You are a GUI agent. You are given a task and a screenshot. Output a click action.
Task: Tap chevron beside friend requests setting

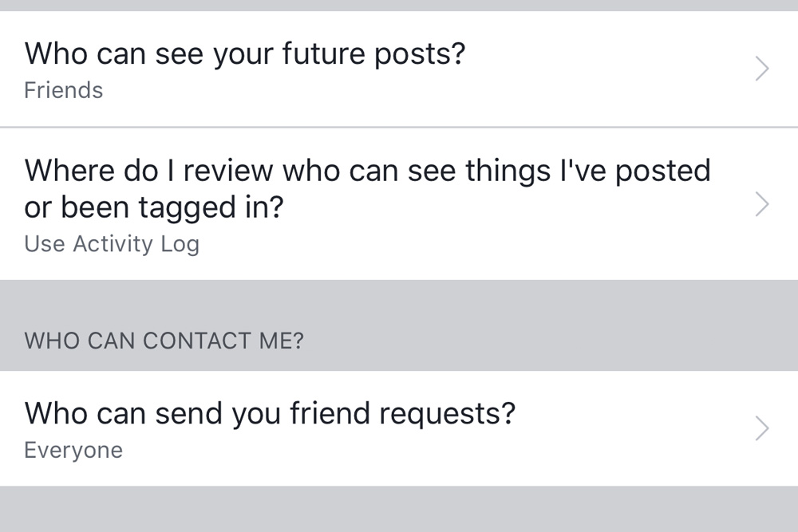click(762, 429)
